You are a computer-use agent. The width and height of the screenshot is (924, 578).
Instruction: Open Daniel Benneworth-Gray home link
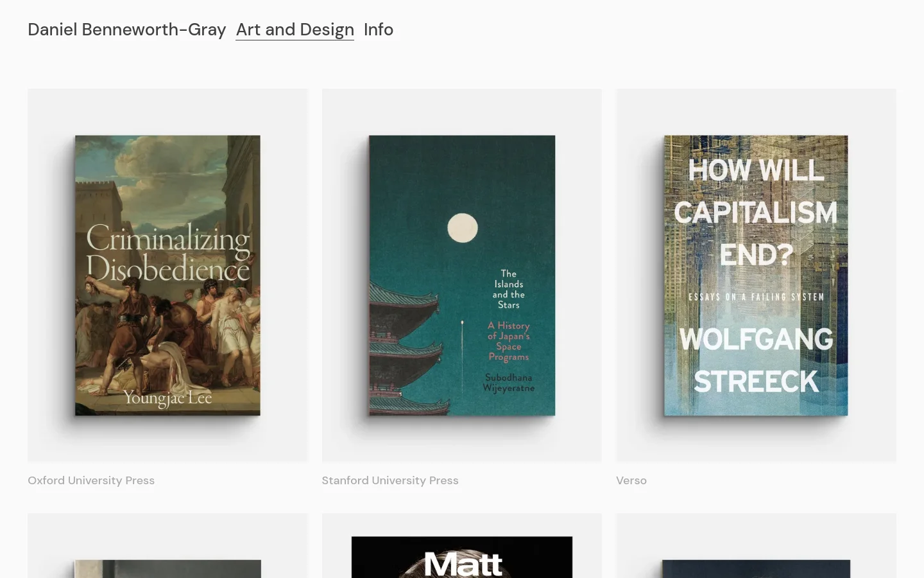(126, 30)
